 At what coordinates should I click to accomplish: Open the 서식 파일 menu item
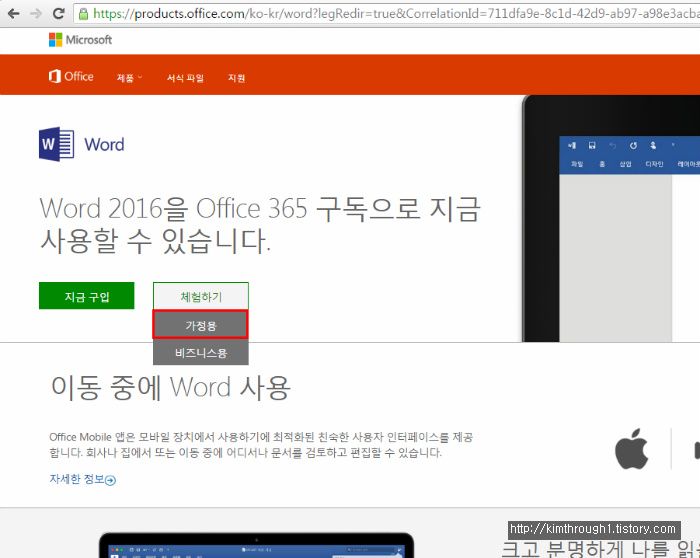click(x=185, y=78)
